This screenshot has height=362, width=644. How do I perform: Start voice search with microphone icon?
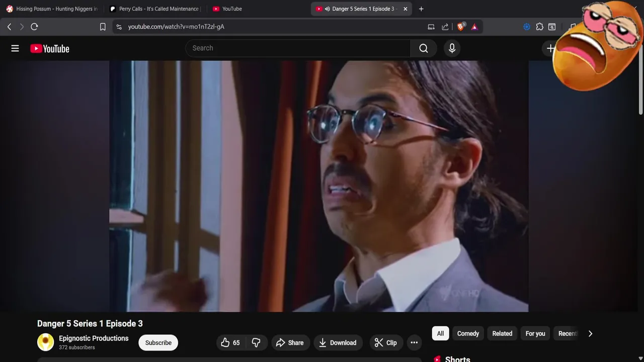[x=452, y=48]
